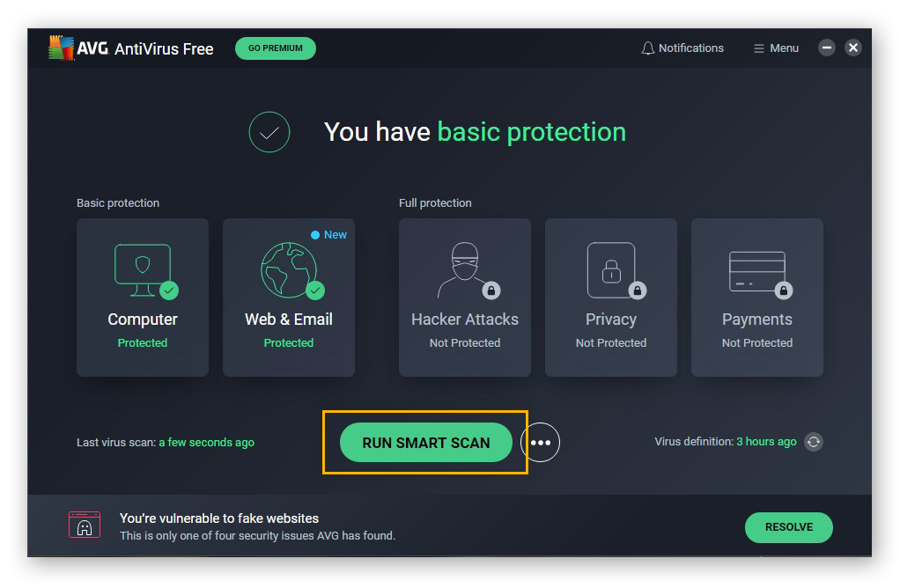
Task: Click the green checkmark status circle
Action: tap(269, 132)
